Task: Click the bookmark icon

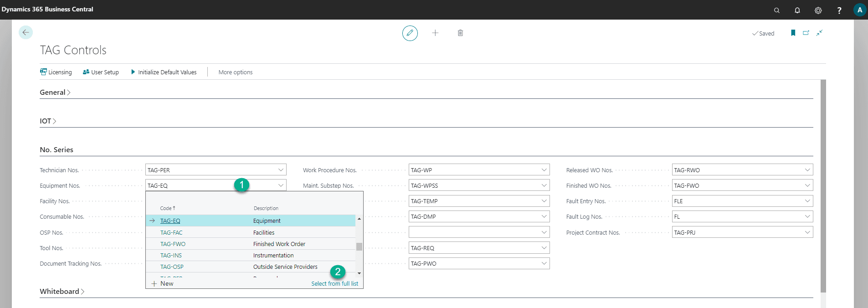Action: [x=793, y=33]
